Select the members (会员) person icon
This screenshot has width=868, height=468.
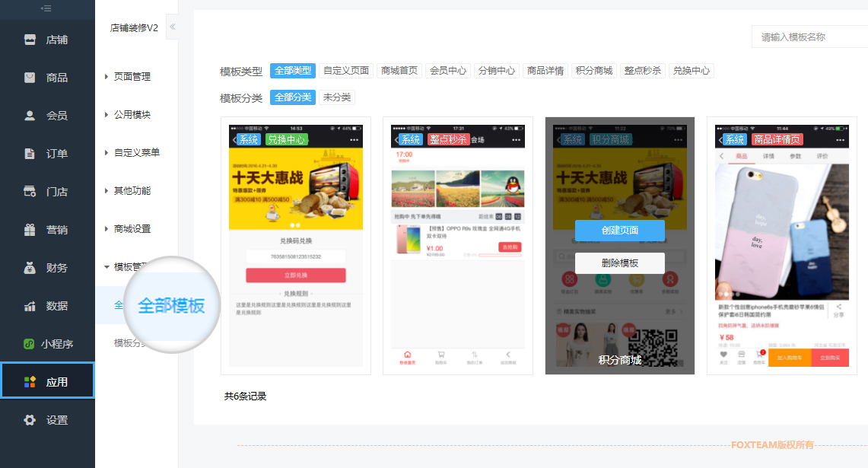tap(30, 116)
